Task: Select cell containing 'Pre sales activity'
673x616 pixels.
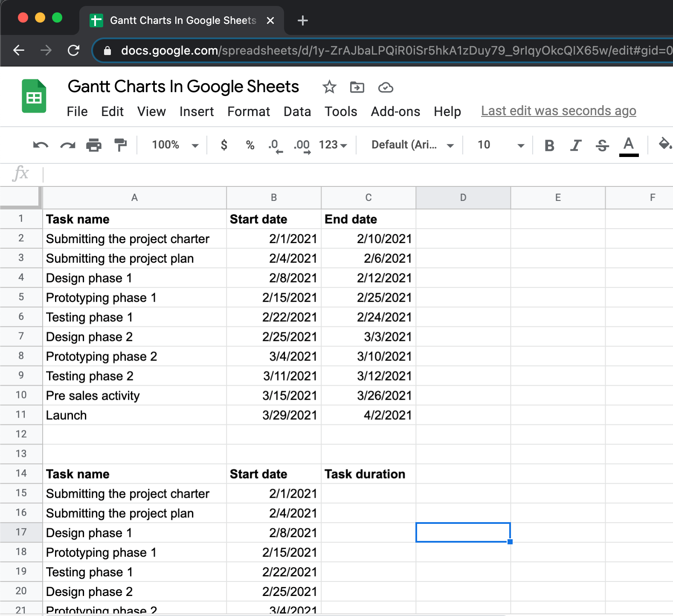Action: point(134,395)
